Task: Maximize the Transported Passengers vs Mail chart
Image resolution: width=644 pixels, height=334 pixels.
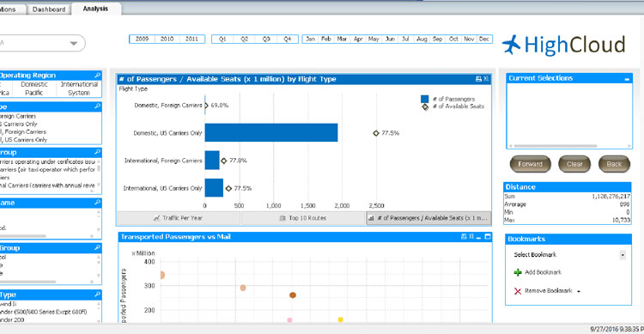Action: [x=488, y=237]
